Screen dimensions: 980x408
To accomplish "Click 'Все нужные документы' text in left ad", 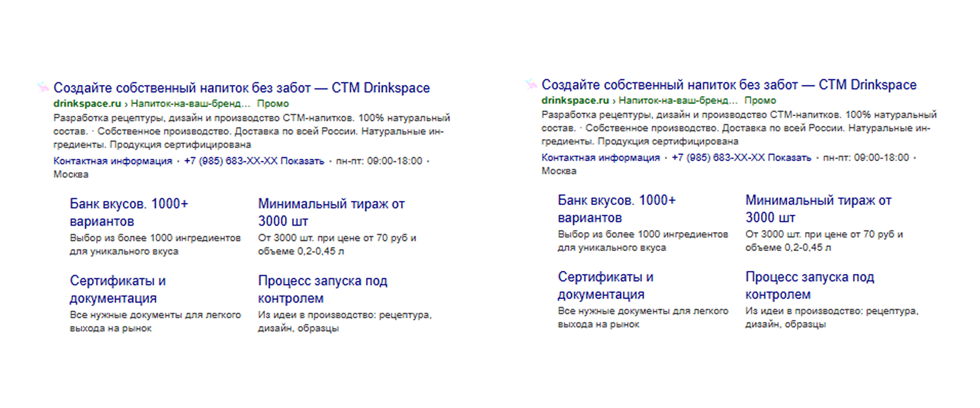I will 155,322.
